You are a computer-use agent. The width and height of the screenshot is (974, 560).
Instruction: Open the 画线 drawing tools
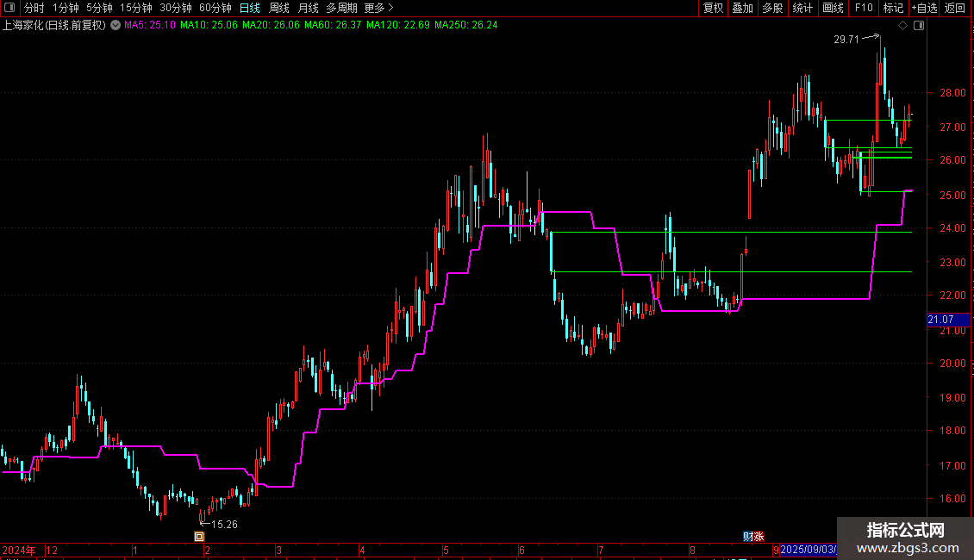[x=833, y=8]
